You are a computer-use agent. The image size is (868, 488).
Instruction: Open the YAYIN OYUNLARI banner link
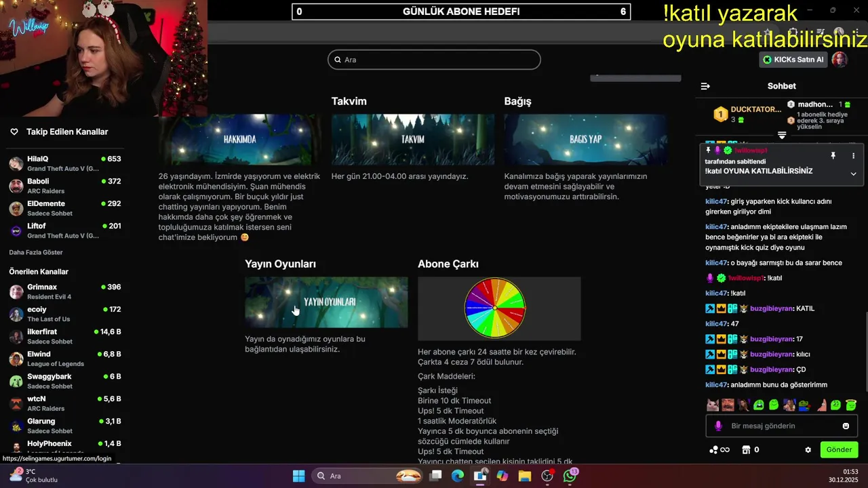click(x=326, y=302)
